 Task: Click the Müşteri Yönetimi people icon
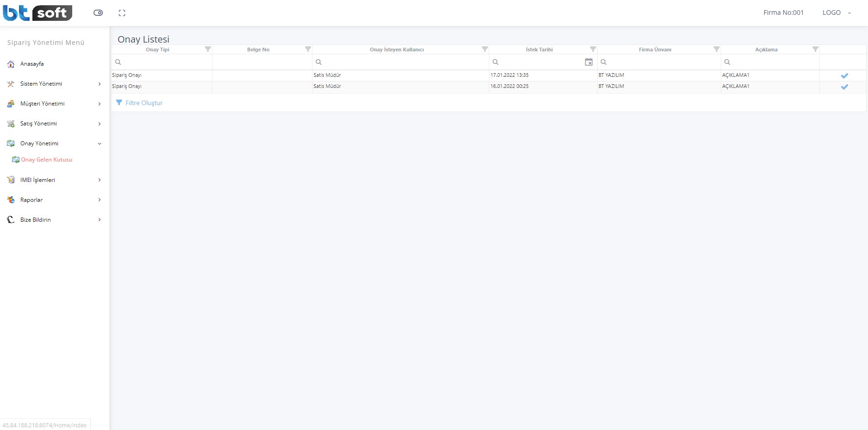11,104
